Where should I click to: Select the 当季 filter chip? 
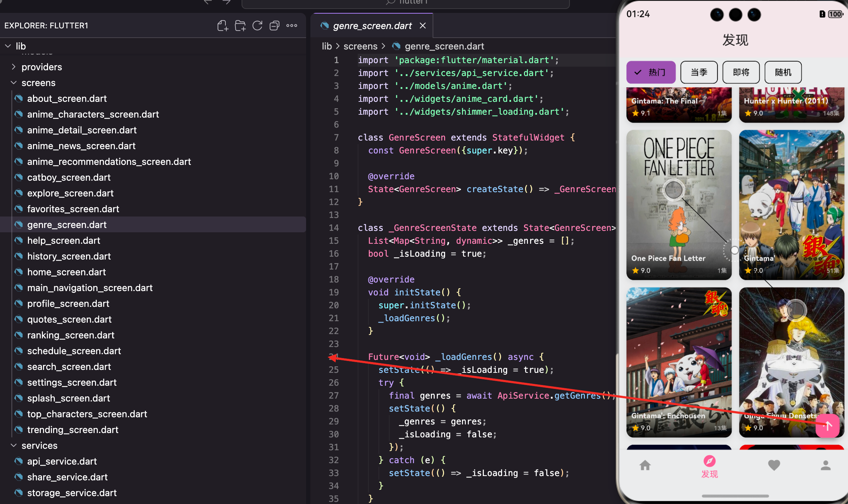click(699, 72)
